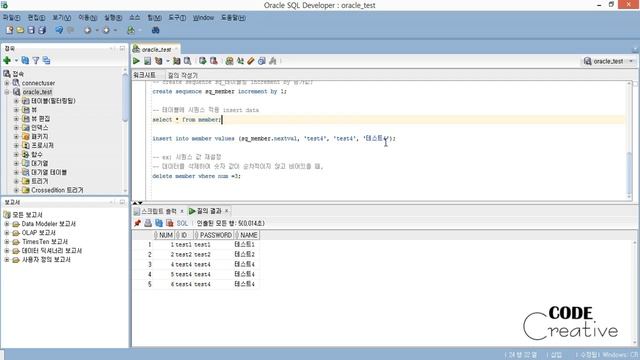Expand the 인덱스 tree node

(x=16, y=128)
